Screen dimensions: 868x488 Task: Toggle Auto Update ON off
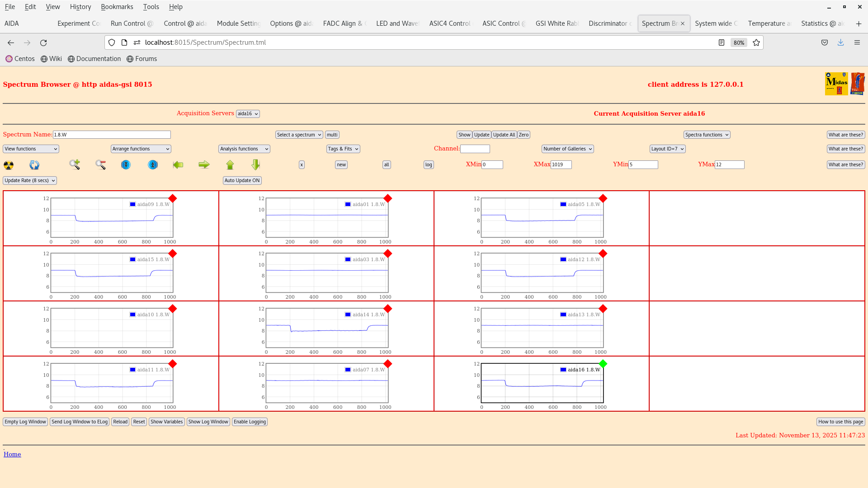point(242,180)
